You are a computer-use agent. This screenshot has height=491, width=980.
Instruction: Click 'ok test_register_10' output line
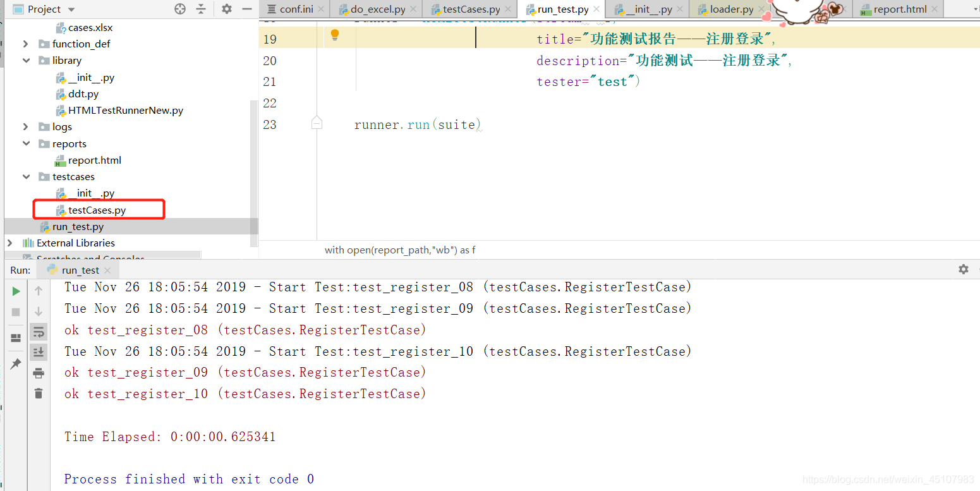[x=245, y=394]
